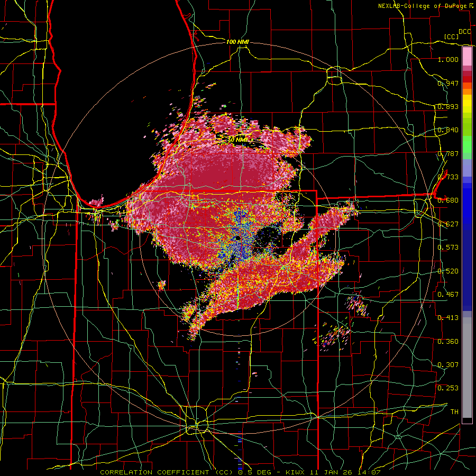Select the 0.840 scale value
This screenshot has height=476, width=476.
pos(448,130)
